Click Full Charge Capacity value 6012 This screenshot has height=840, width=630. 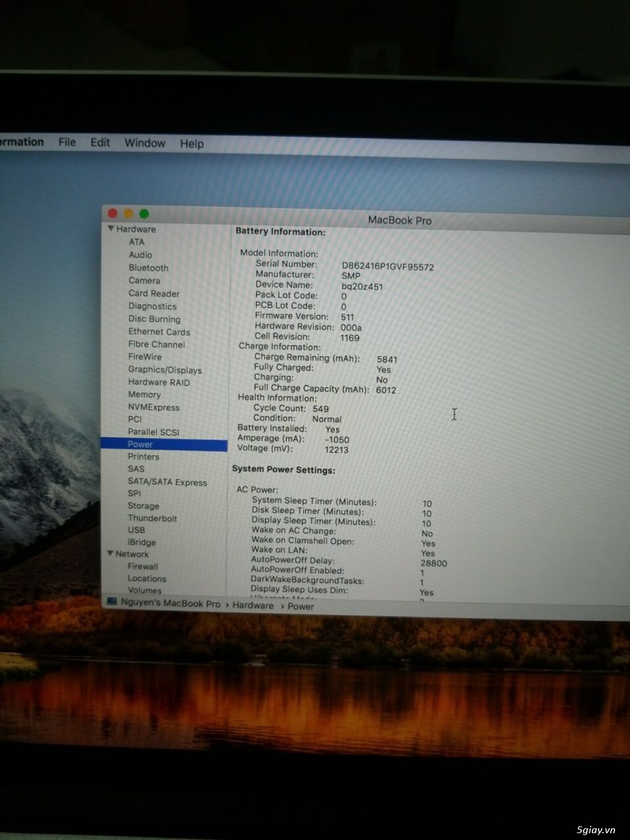pyautogui.click(x=386, y=390)
